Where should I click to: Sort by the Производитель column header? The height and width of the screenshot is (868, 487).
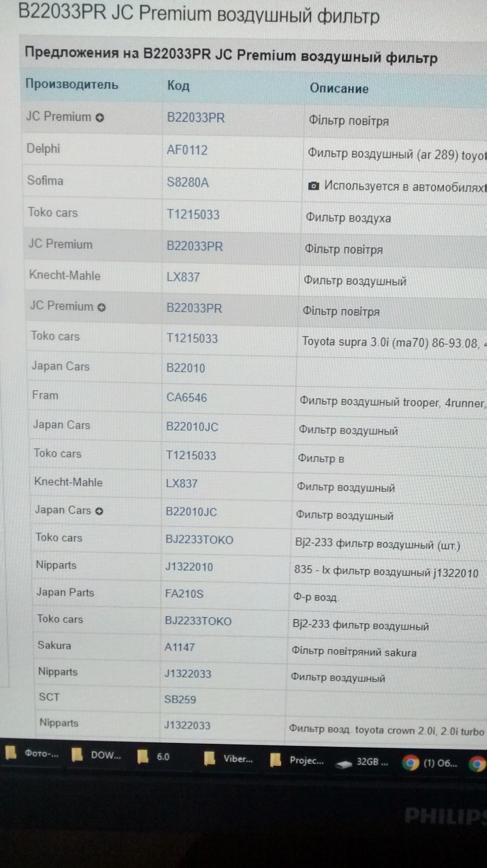click(72, 84)
